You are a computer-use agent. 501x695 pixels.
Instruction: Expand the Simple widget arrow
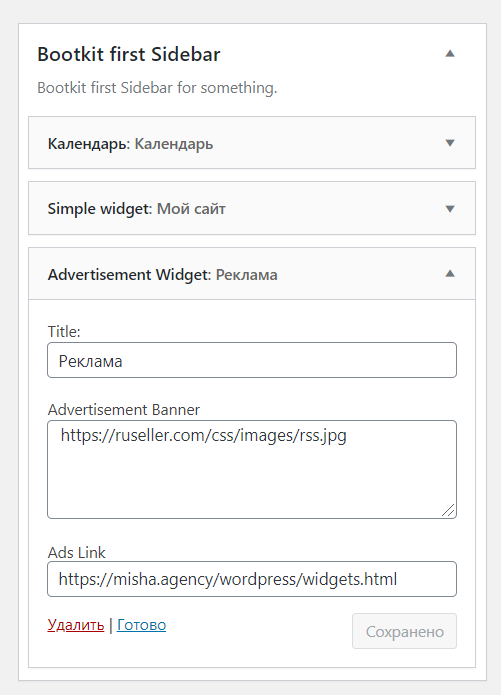450,208
